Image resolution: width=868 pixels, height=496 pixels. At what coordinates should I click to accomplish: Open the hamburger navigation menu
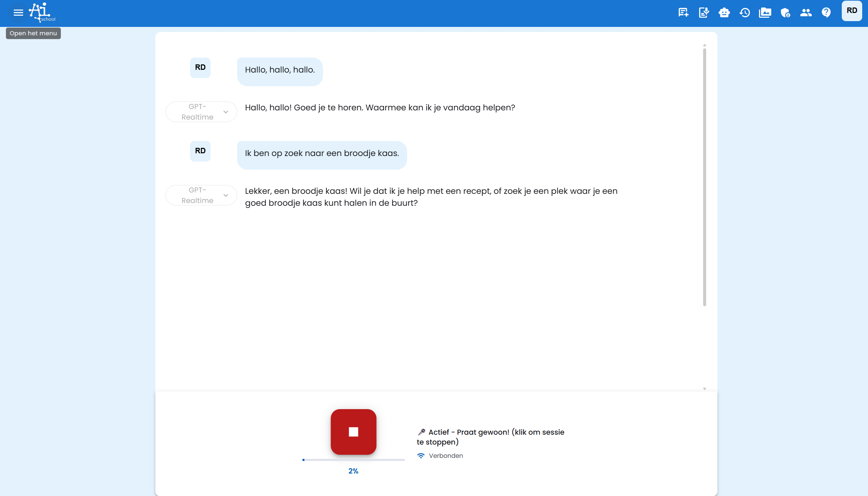(18, 13)
